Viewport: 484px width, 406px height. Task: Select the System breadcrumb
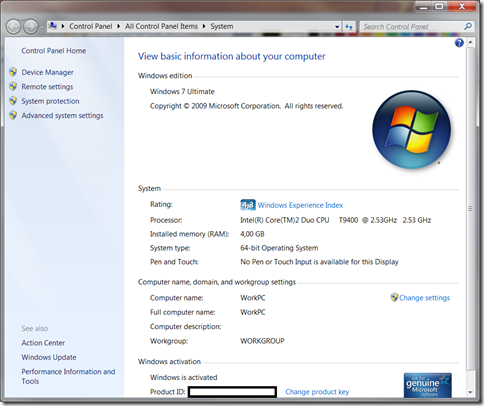coord(222,26)
